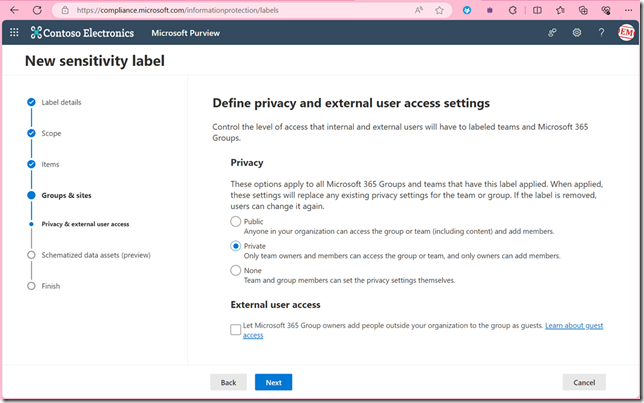This screenshot has width=644, height=403.
Task: Go to Groups & sites step
Action: [67, 196]
